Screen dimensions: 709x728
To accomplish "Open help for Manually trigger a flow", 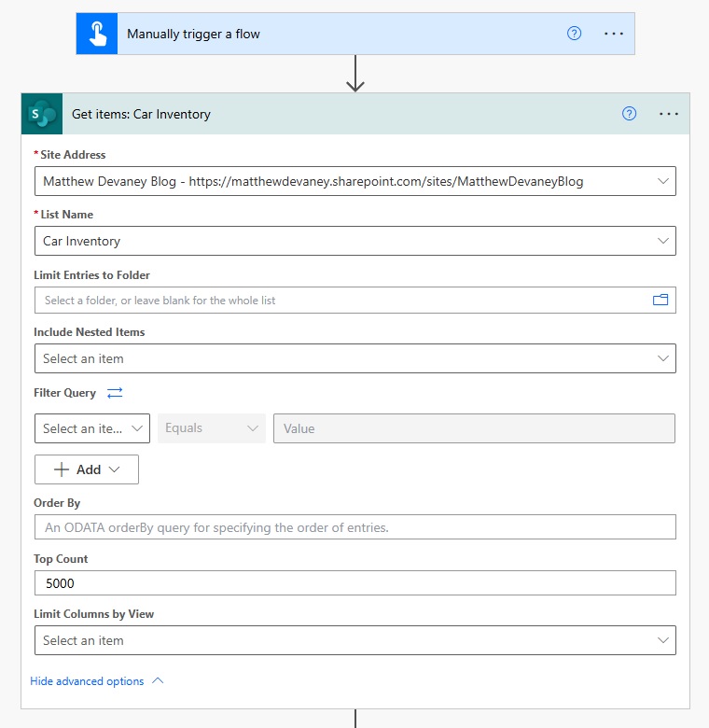I will click(574, 34).
